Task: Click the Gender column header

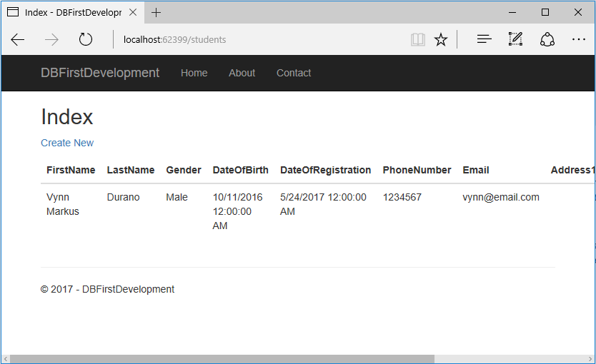Action: tap(184, 170)
